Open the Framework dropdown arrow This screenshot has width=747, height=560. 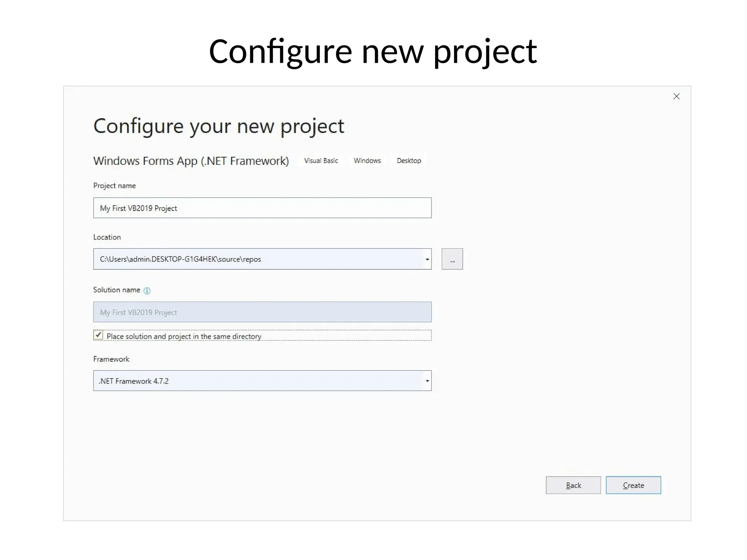click(x=427, y=381)
